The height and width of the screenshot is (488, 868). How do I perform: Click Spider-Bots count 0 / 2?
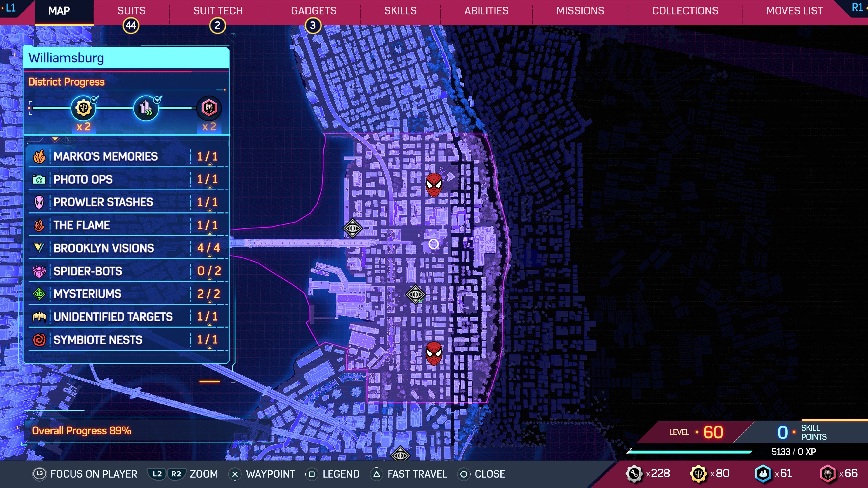pos(209,271)
